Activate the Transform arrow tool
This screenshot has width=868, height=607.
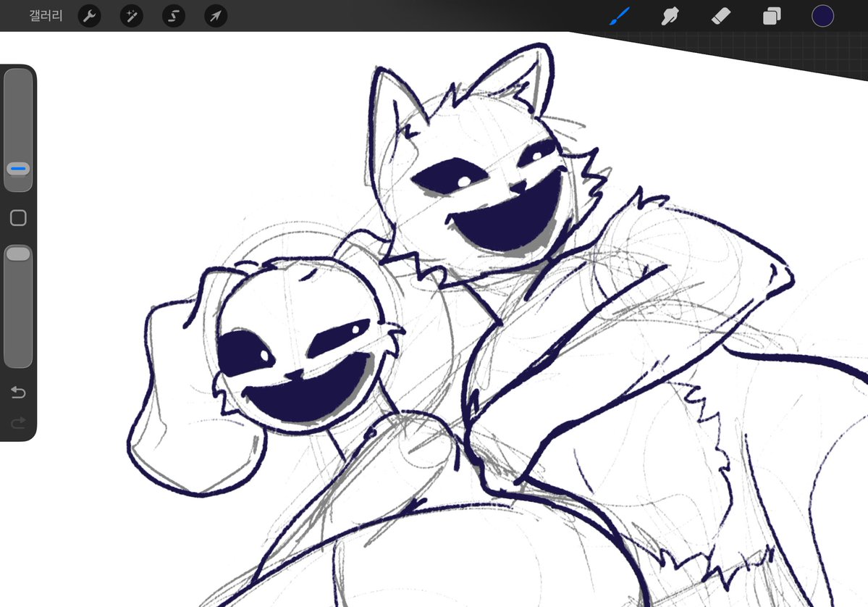(216, 15)
